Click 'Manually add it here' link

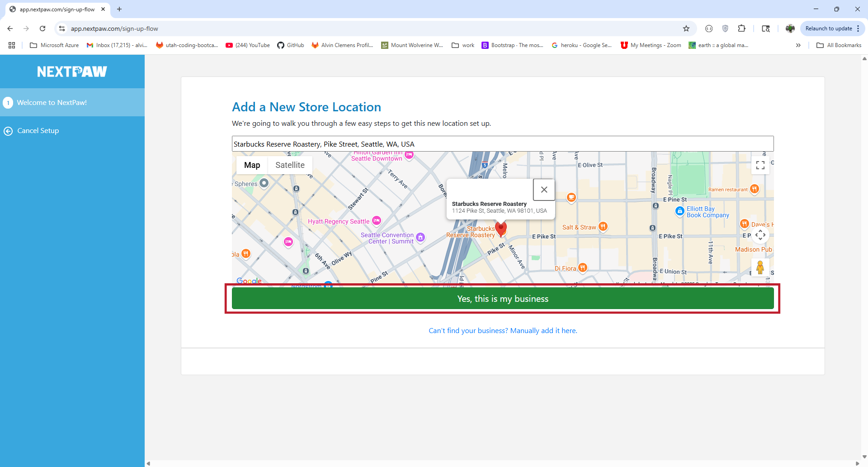coord(544,331)
